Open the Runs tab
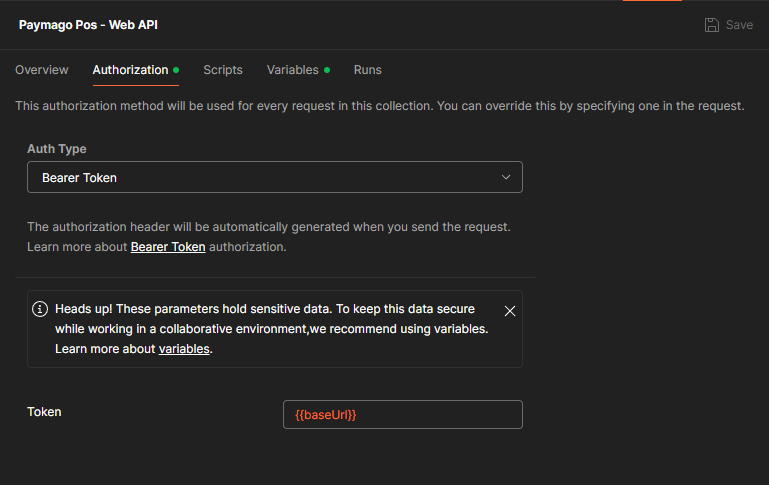The height and width of the screenshot is (485, 769). coord(367,70)
